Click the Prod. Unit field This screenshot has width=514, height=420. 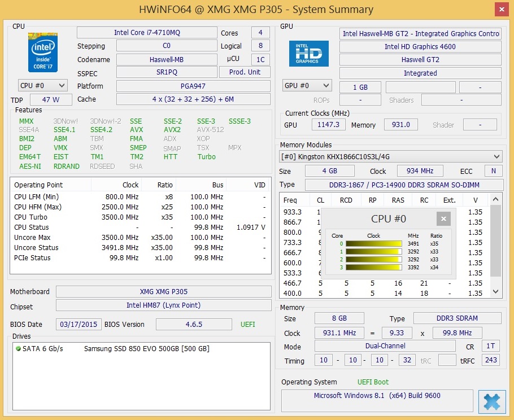point(245,72)
